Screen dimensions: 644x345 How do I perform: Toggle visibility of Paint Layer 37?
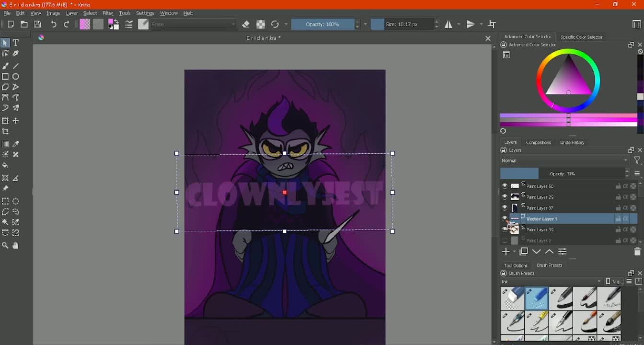[x=505, y=208]
